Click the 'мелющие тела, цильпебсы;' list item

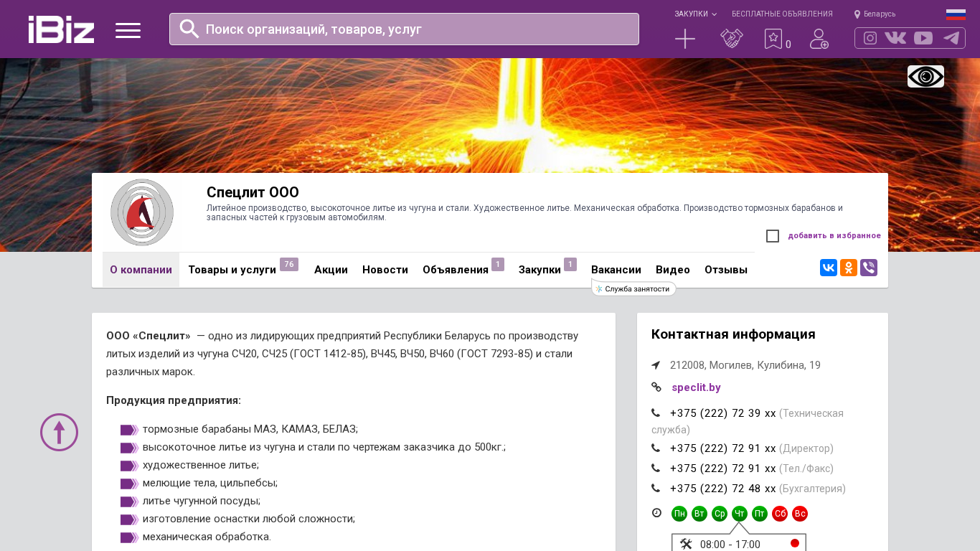210,483
